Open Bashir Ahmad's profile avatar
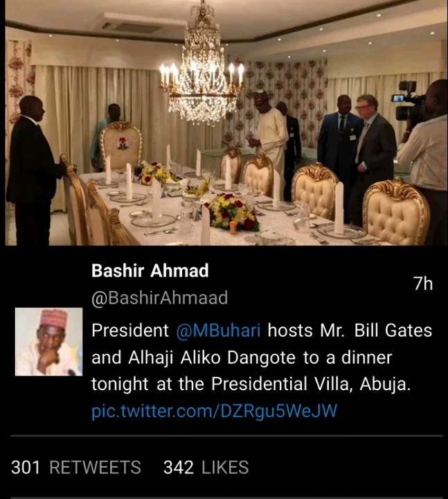 [x=48, y=342]
